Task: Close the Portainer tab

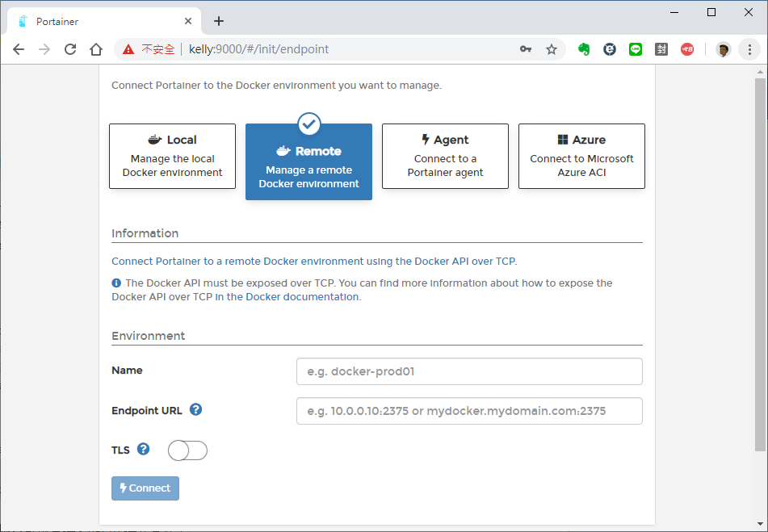Action: pyautogui.click(x=188, y=21)
